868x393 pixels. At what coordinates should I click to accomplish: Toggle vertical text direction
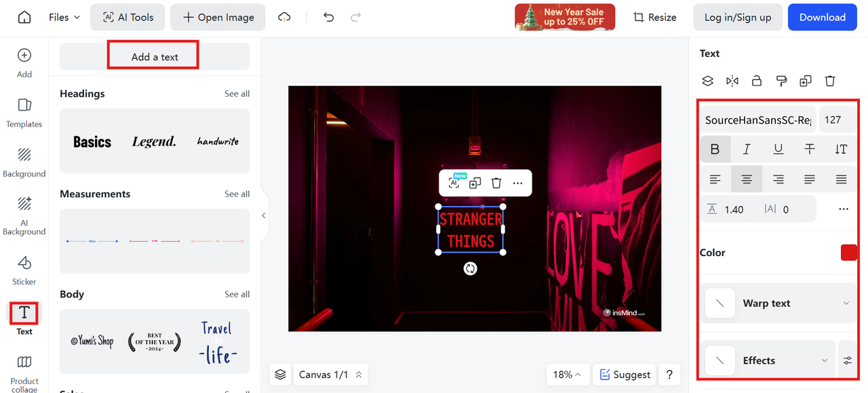[x=842, y=149]
